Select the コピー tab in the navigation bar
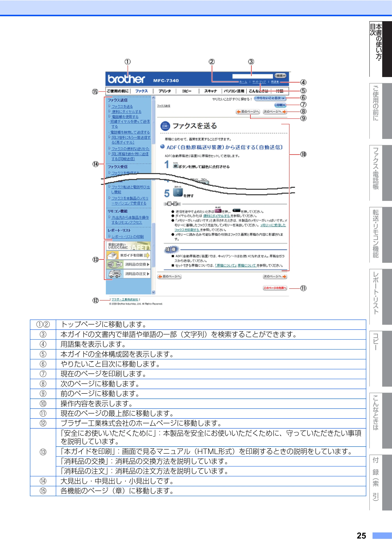Viewport: 392px width, 554px height. pos(187,91)
